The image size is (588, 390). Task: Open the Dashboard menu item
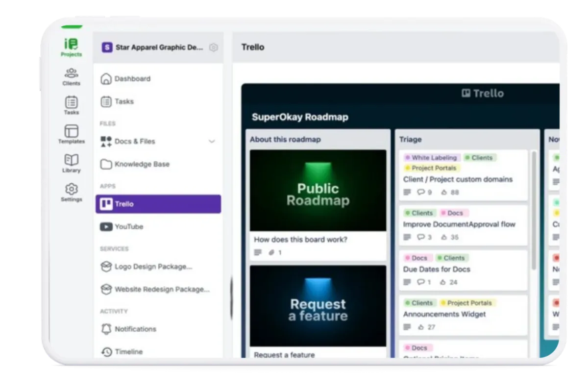tap(158, 79)
